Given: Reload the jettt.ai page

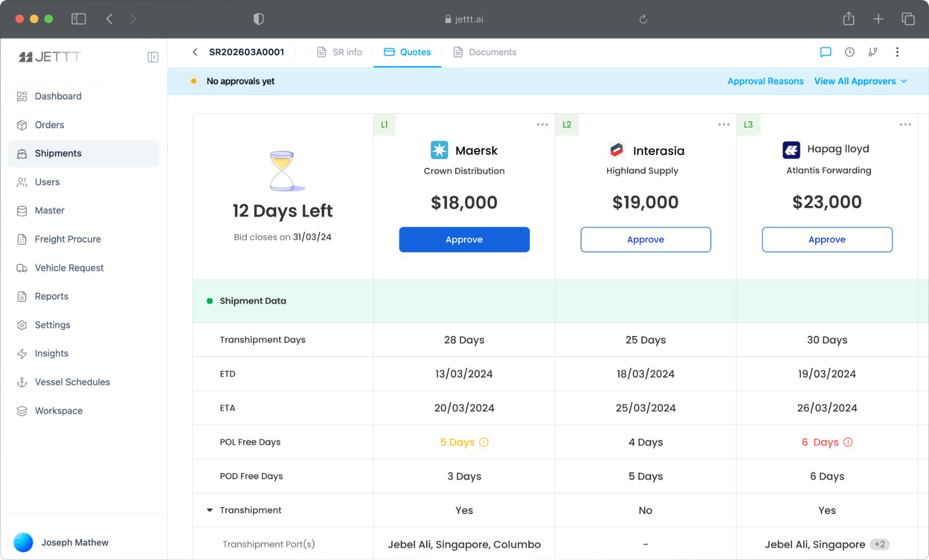Looking at the screenshot, I should 643,19.
